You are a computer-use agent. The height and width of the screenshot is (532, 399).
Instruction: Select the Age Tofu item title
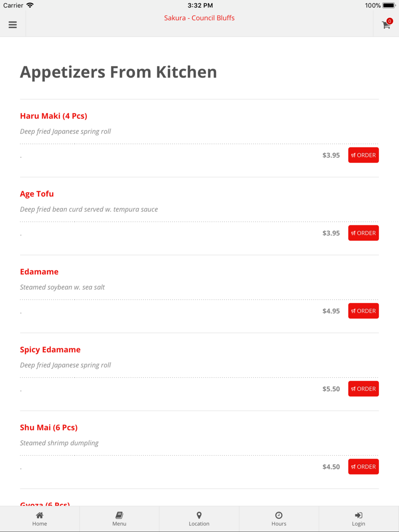pyautogui.click(x=37, y=194)
